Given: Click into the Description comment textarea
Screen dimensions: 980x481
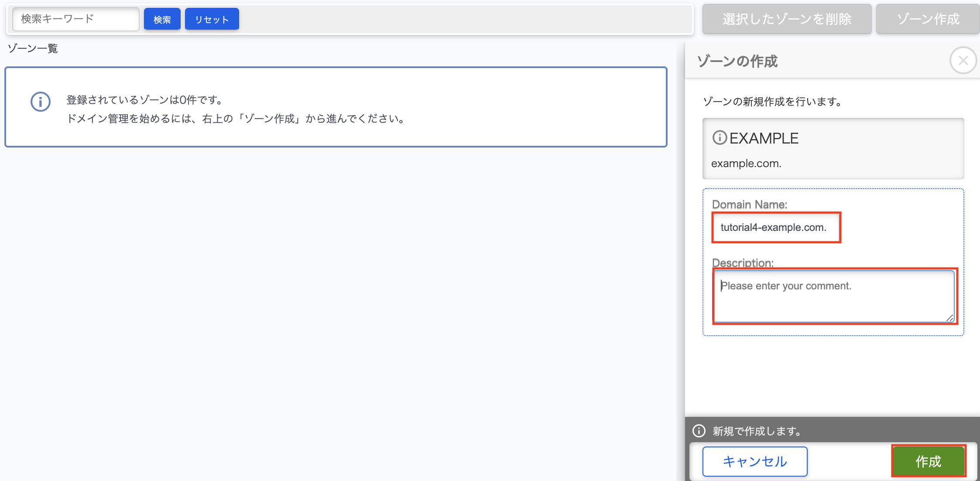Looking at the screenshot, I should point(833,296).
